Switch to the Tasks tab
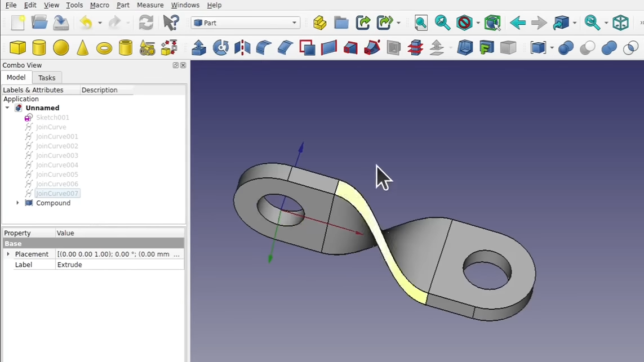 click(x=47, y=78)
